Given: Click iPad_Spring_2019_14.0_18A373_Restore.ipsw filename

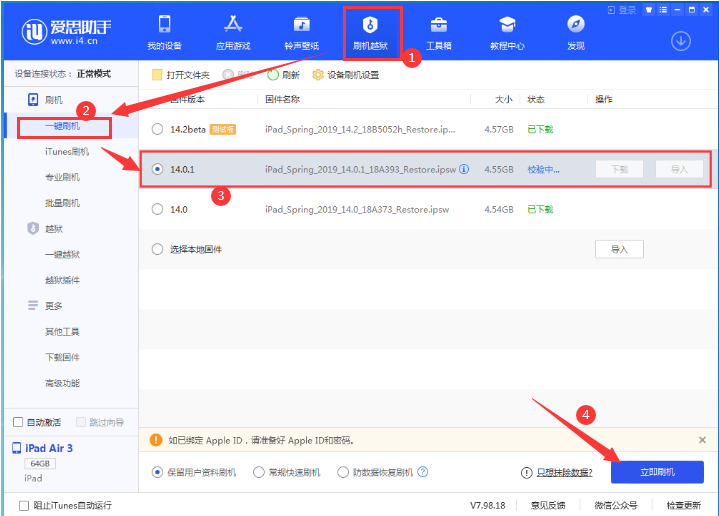Looking at the screenshot, I should click(x=357, y=210).
